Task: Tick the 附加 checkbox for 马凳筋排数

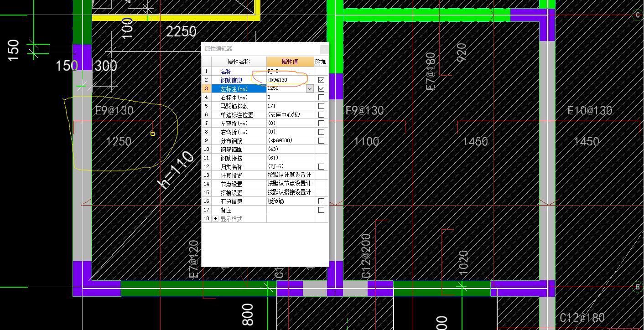Action: pyautogui.click(x=321, y=106)
